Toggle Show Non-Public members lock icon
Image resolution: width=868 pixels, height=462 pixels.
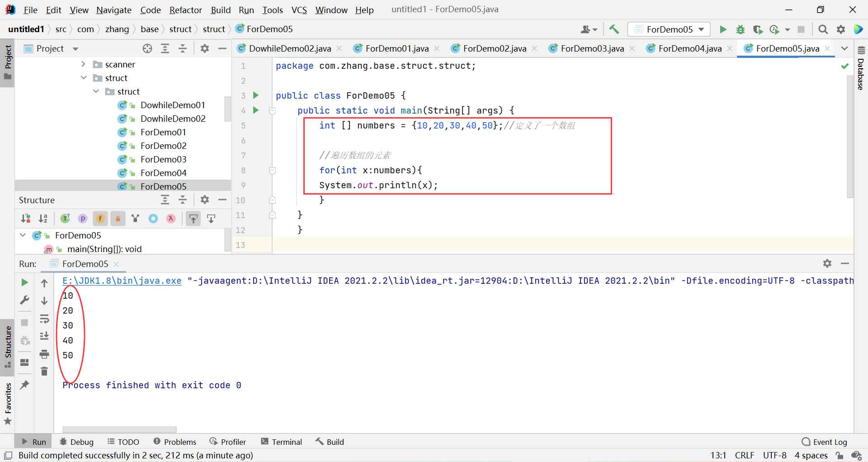(118, 219)
